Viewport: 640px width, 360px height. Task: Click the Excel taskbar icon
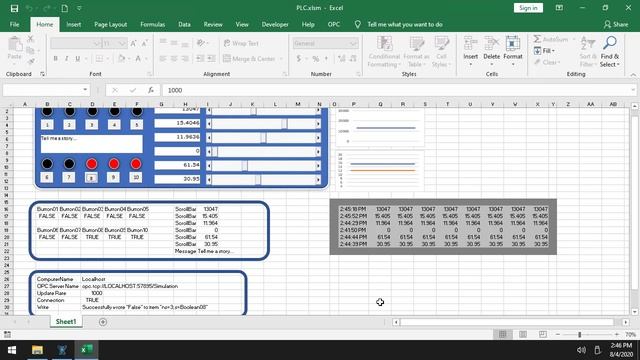(87, 350)
